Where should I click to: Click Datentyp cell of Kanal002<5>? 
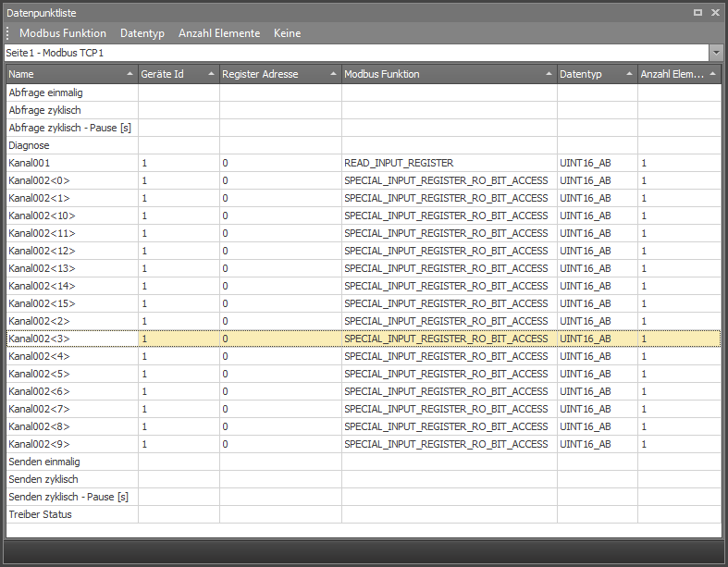[597, 375]
